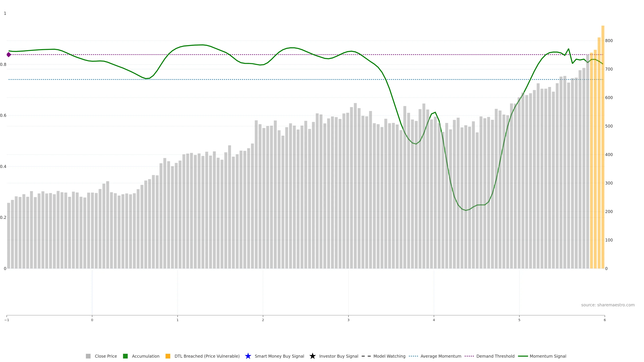This screenshot has width=644, height=362.
Task: Click the Close Price legend text
Action: tap(106, 356)
